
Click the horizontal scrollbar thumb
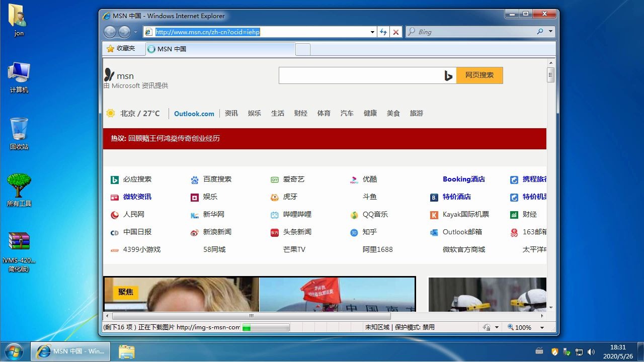click(x=252, y=316)
